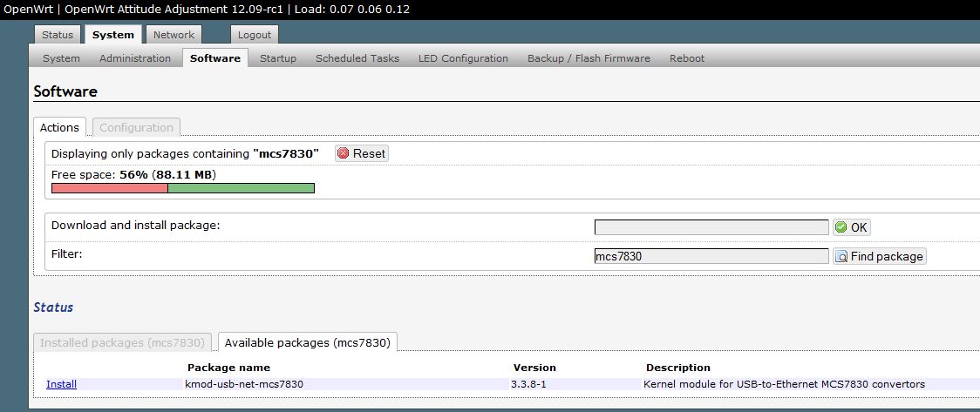Click the Logout tab

click(255, 35)
